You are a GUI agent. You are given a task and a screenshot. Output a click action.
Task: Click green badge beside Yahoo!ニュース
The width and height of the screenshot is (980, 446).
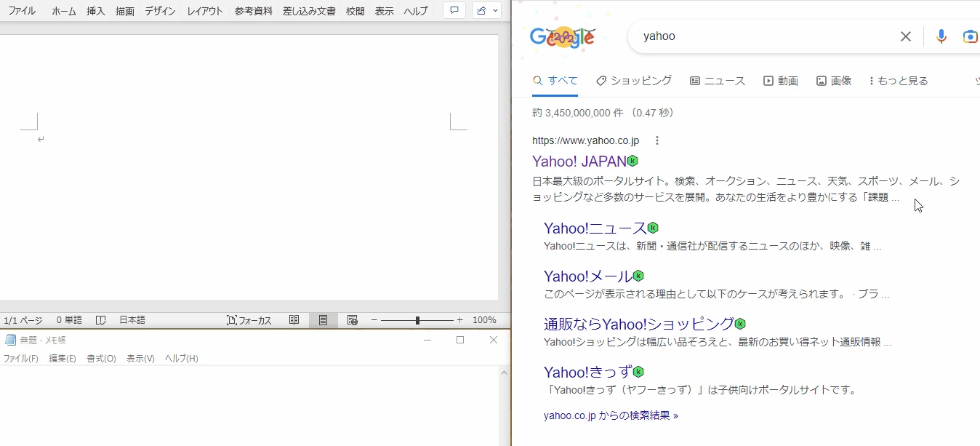click(653, 228)
